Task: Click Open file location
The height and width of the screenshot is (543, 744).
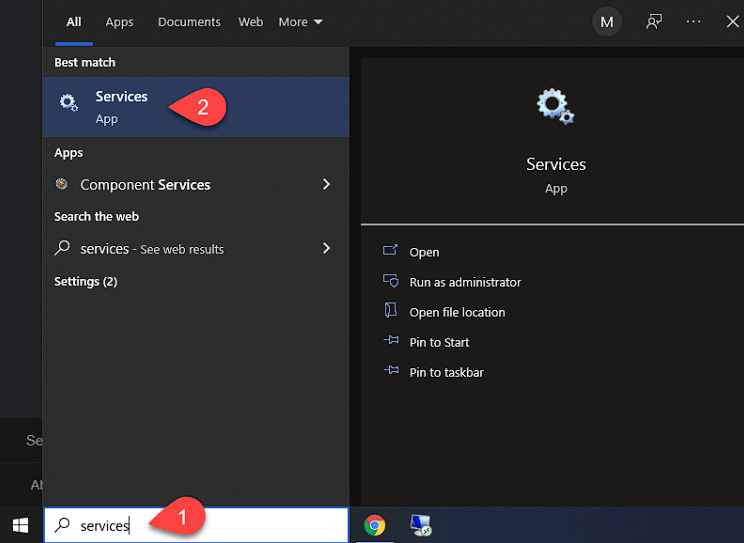Action: [x=457, y=312]
